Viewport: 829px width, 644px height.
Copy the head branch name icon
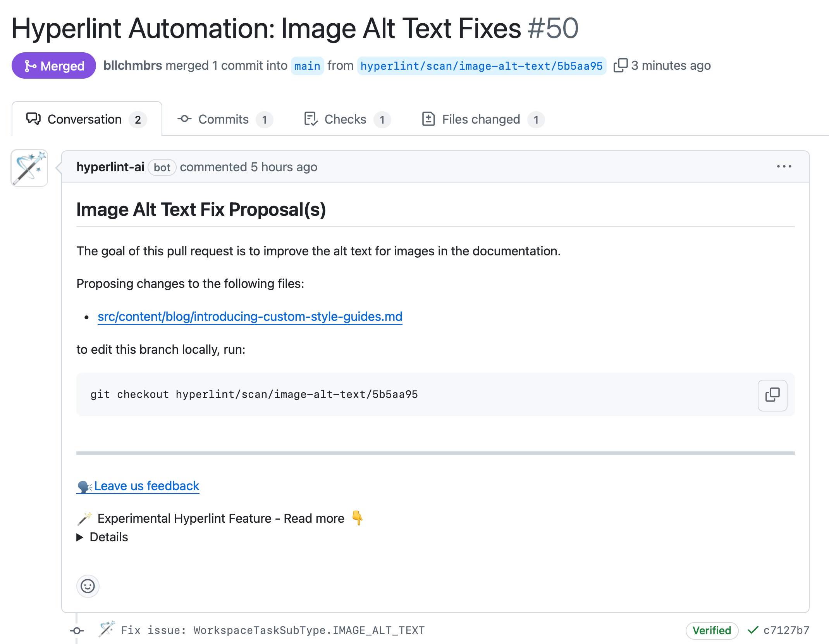[620, 65]
